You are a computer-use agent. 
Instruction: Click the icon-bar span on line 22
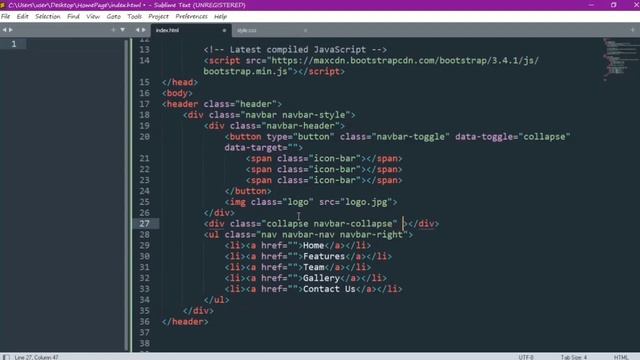click(x=324, y=169)
